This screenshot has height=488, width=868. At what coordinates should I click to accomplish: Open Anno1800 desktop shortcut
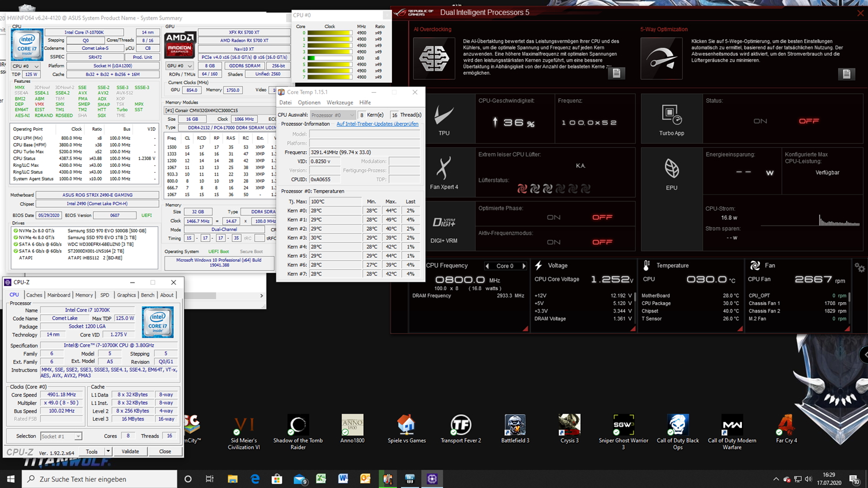coord(352,429)
